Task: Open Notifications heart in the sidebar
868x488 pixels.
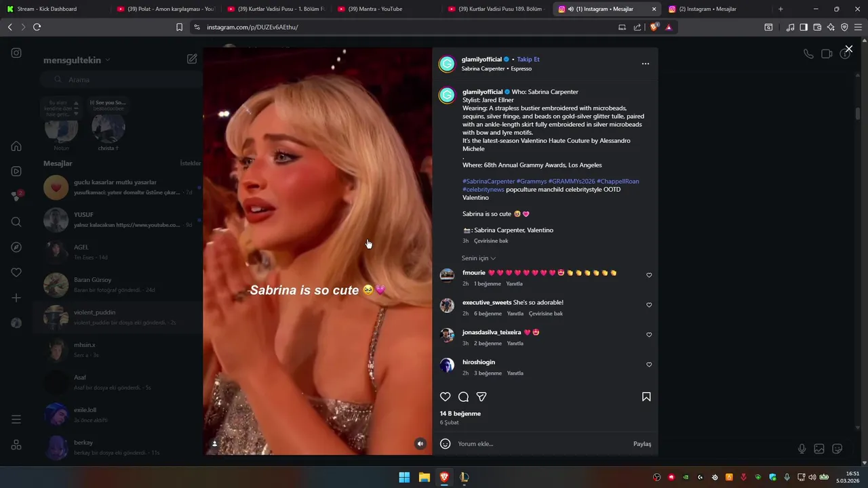Action: pos(16,272)
